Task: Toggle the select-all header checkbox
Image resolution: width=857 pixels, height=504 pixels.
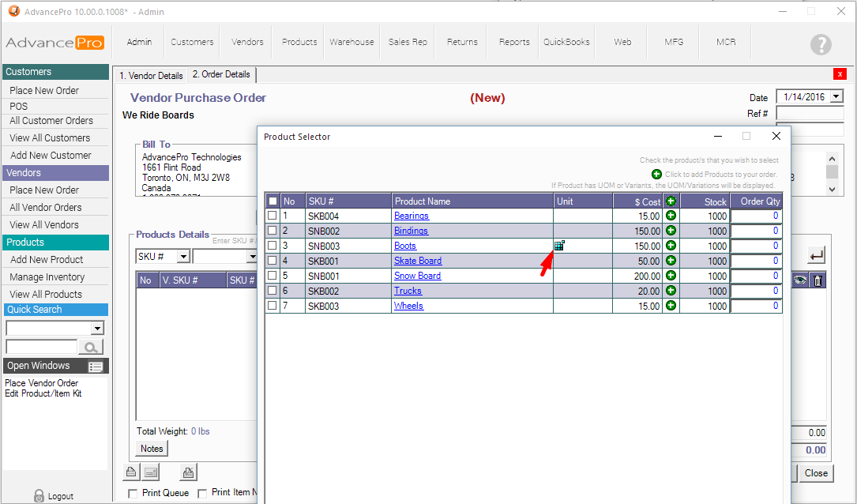Action: [273, 201]
